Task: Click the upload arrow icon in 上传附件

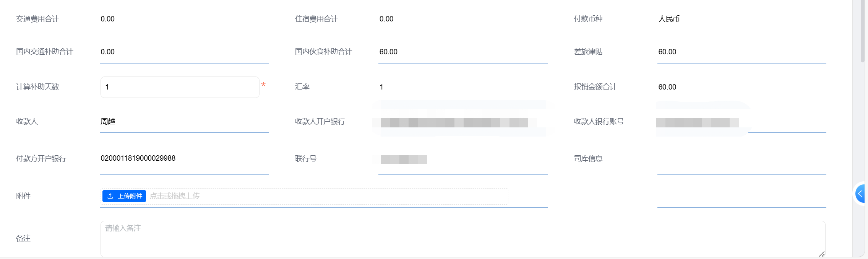Action: click(x=110, y=196)
